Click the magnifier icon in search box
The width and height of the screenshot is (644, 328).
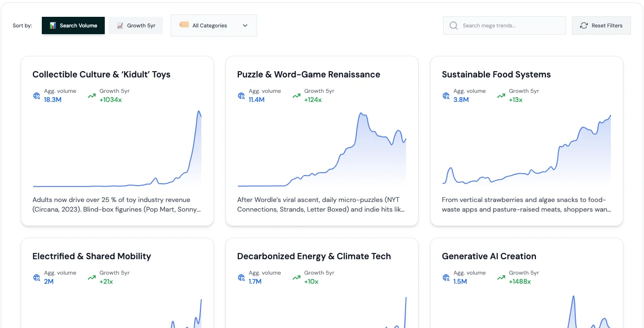(x=453, y=25)
